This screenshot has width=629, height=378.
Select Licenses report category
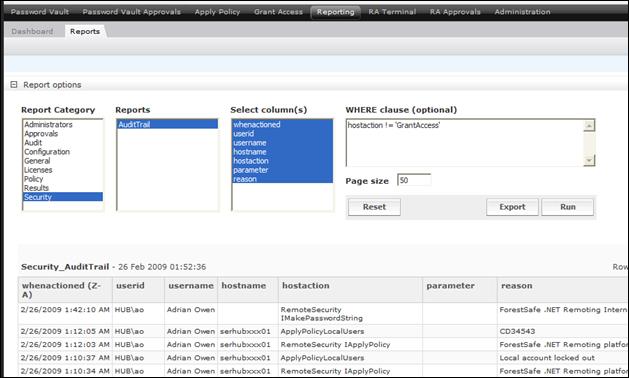click(62, 170)
